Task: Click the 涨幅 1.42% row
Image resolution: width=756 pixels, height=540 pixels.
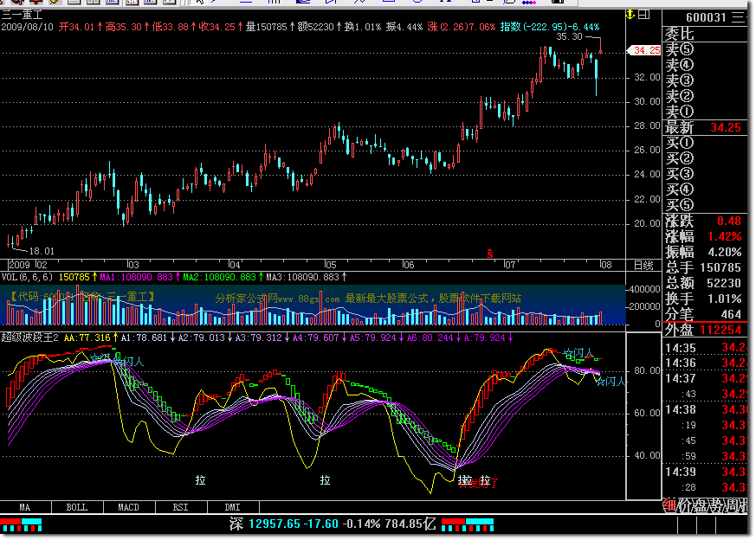Action: [x=705, y=236]
